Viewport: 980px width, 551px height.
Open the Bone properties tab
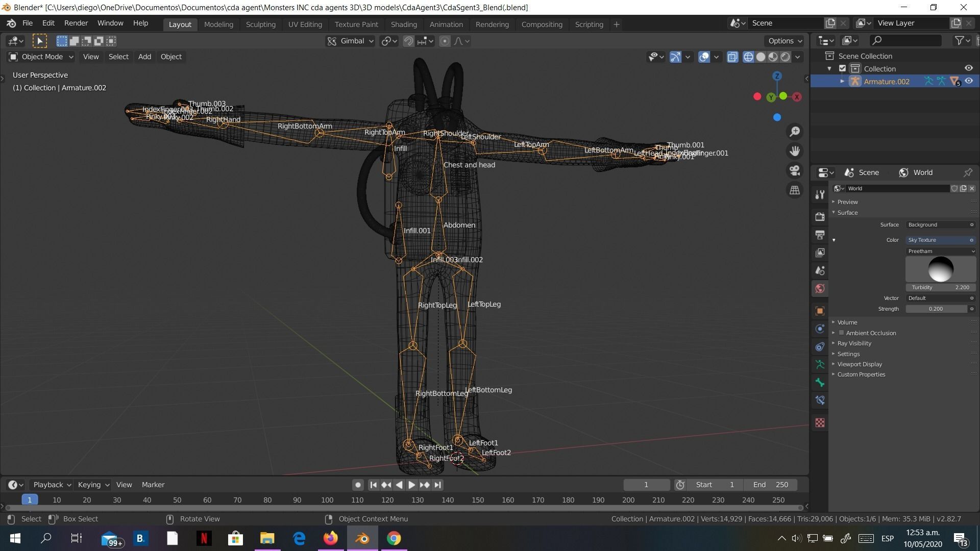tap(820, 382)
